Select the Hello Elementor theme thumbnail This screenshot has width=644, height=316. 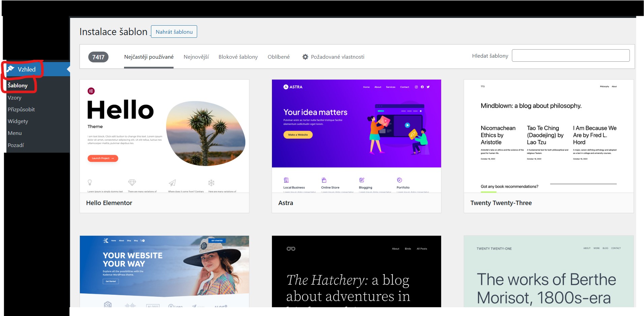coord(164,136)
